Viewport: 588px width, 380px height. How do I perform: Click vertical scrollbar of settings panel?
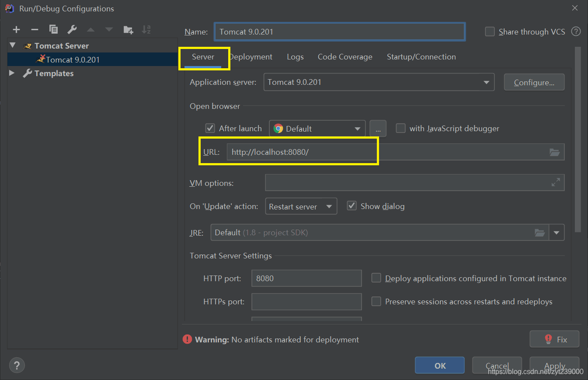pos(578,140)
